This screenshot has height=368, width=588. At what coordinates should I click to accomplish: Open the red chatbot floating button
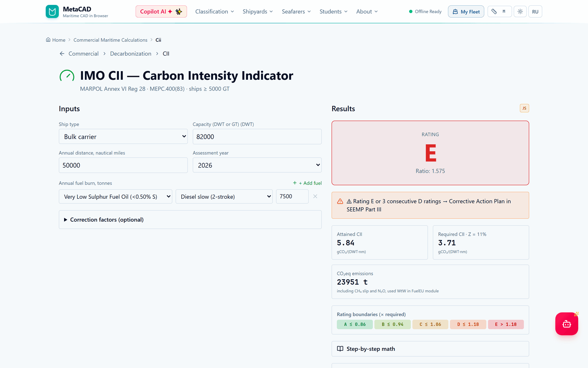pyautogui.click(x=567, y=324)
